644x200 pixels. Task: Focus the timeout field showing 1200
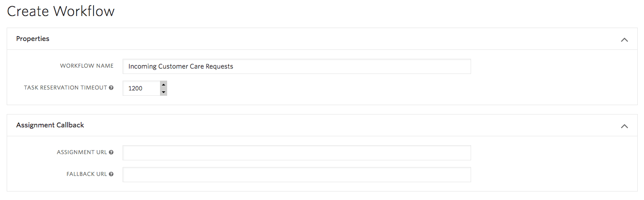click(x=140, y=88)
